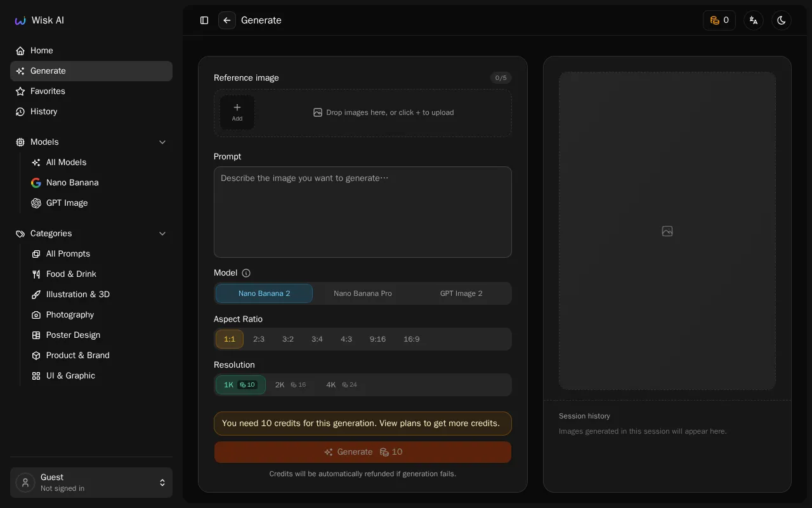
Task: Click the 0/5 reference image counter
Action: click(x=501, y=78)
